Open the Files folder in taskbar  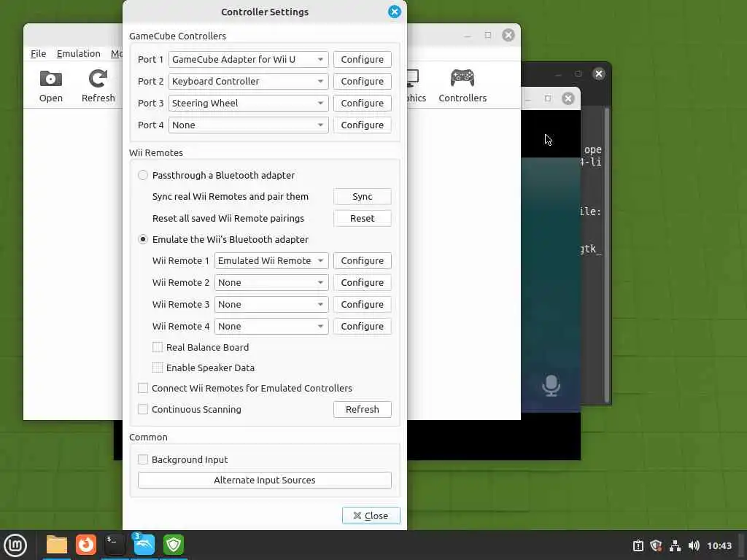[x=57, y=545]
